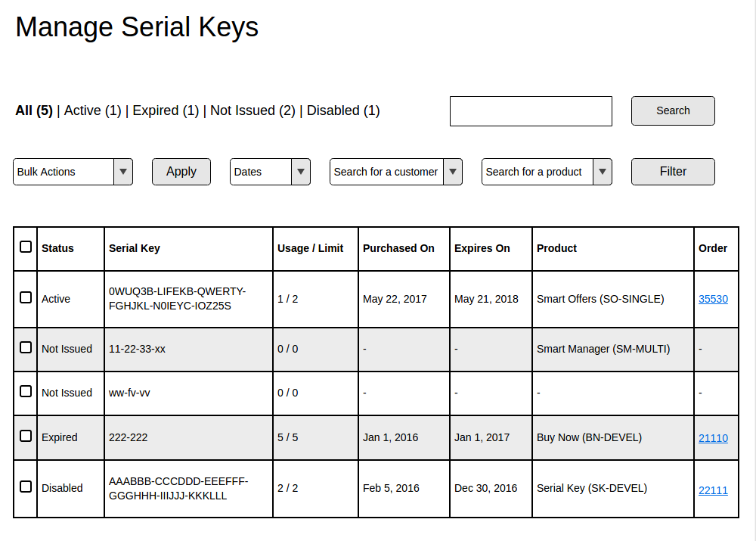Switch to the Expired (1) filter

(x=166, y=110)
